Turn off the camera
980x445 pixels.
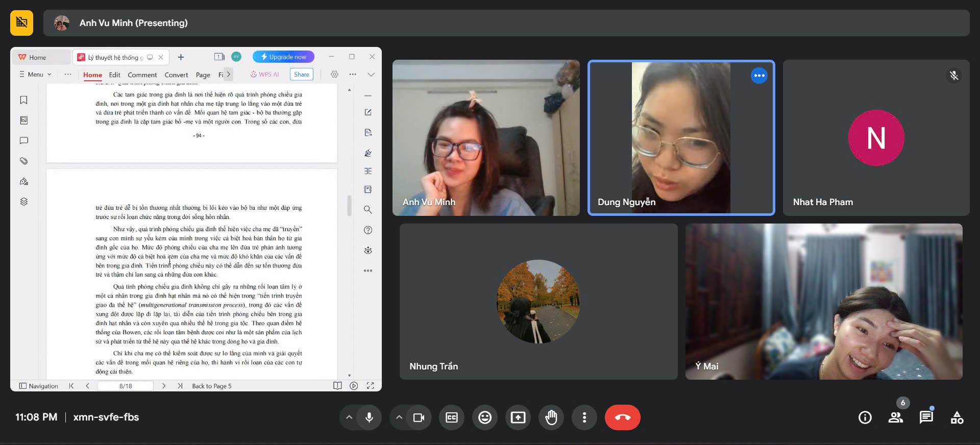[x=419, y=417]
